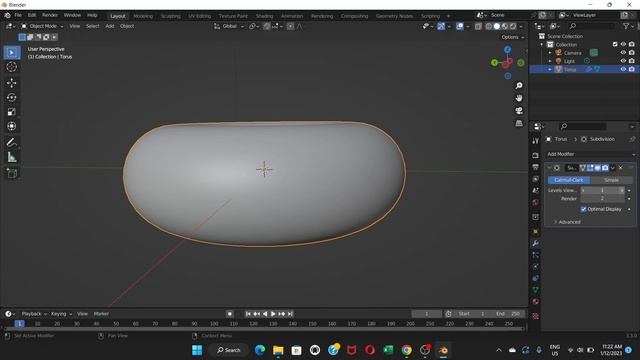Select the Simple subdivision type
This screenshot has width=640, height=360.
tap(611, 180)
